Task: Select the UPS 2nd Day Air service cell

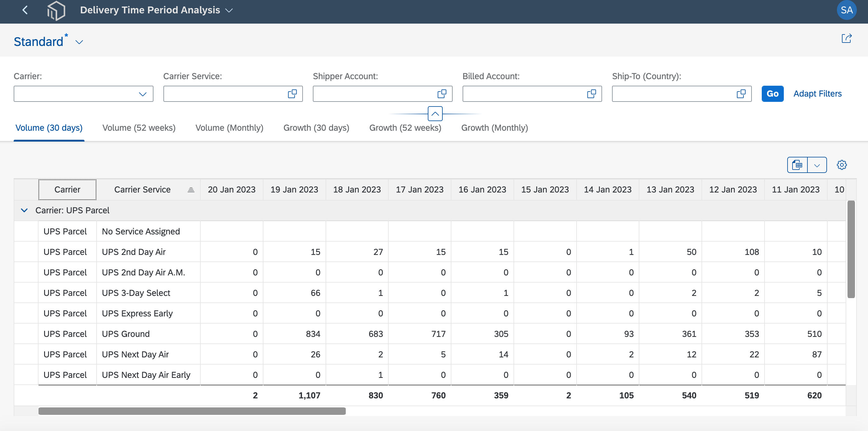Action: (148, 252)
